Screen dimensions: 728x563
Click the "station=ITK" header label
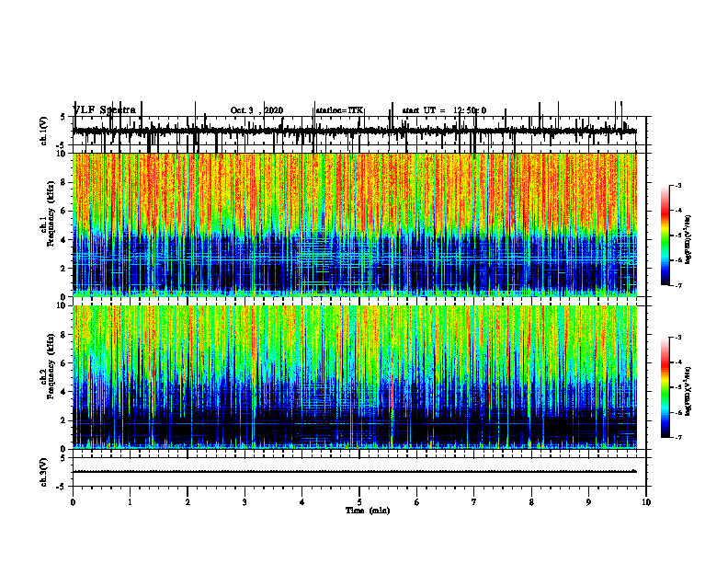[x=339, y=110]
